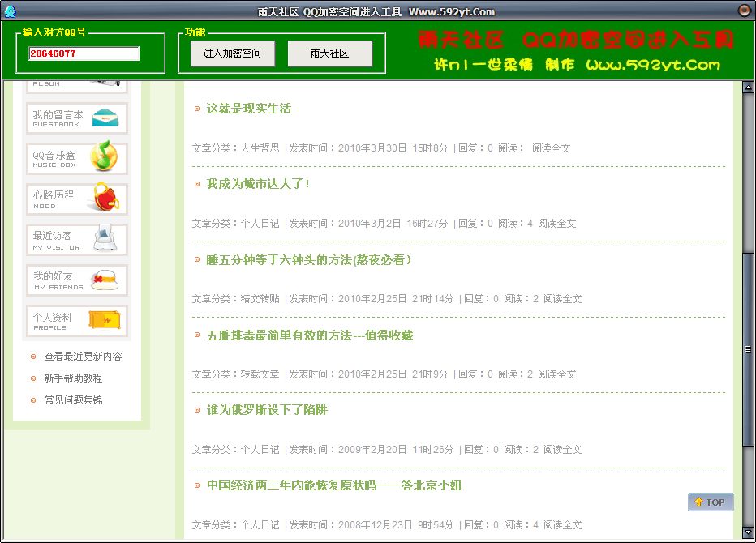Screen dimensions: 756x543
Task: Click the My Friends hat icon
Action: coord(105,280)
